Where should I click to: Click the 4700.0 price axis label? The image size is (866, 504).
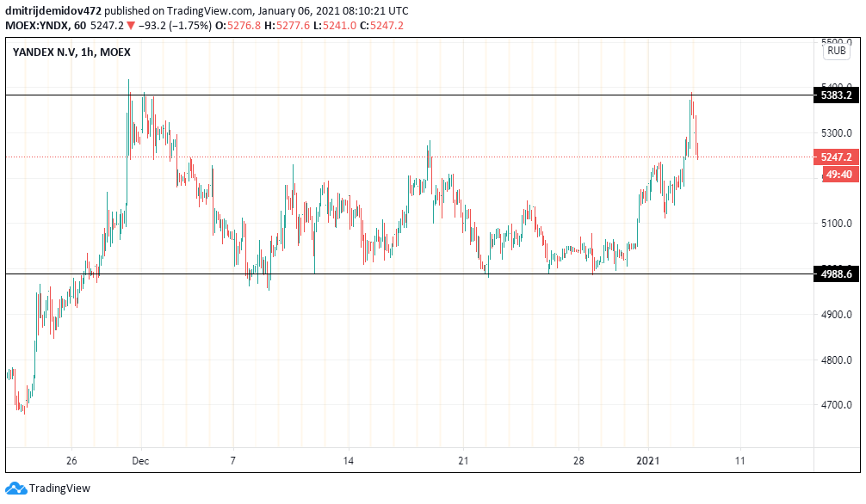click(836, 404)
